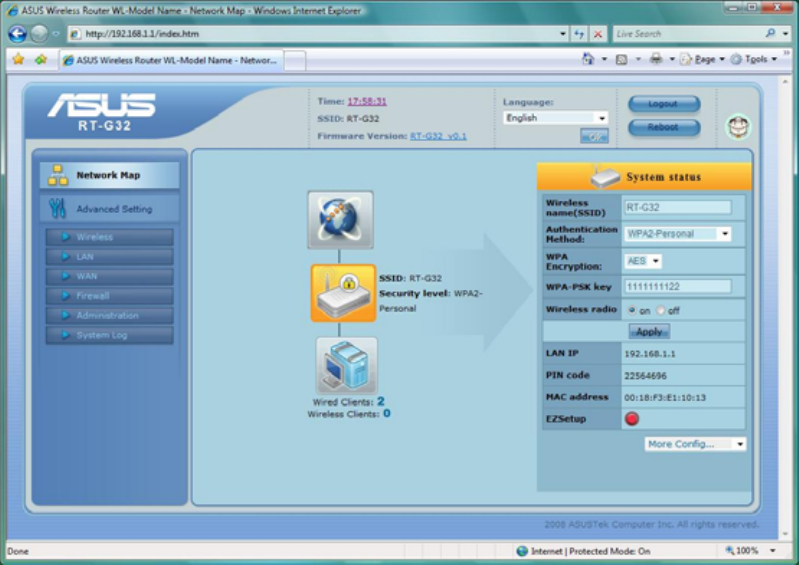This screenshot has height=565, width=799.
Task: Click the Internet globe icon in network map
Action: 340,220
